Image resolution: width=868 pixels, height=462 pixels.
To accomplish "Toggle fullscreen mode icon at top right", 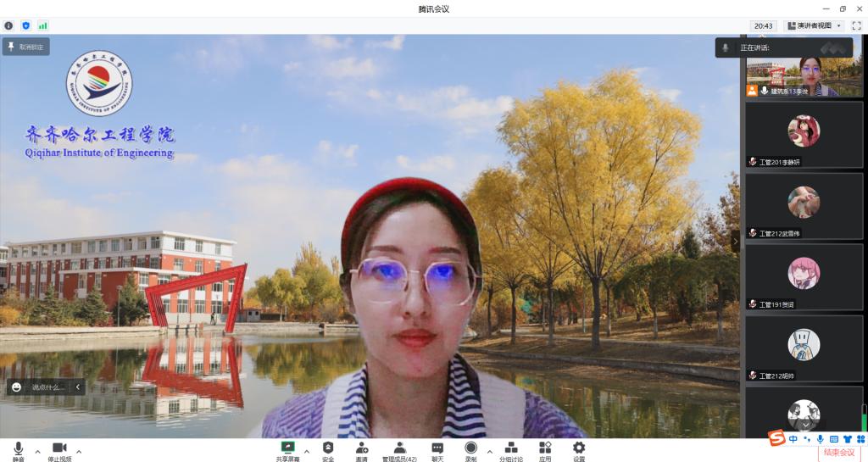I will (856, 25).
